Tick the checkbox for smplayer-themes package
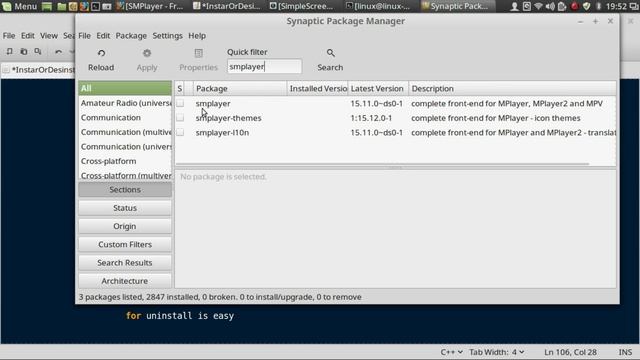 pos(180,118)
